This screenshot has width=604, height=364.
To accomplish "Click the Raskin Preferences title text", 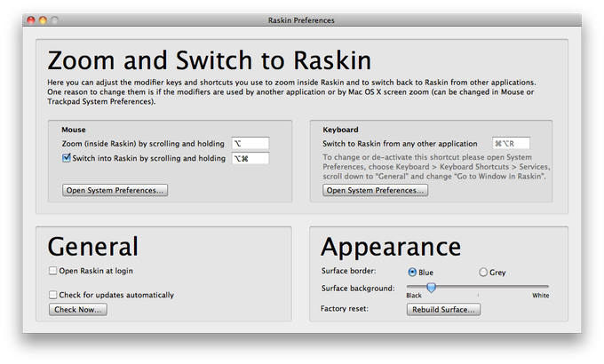I will [301, 20].
